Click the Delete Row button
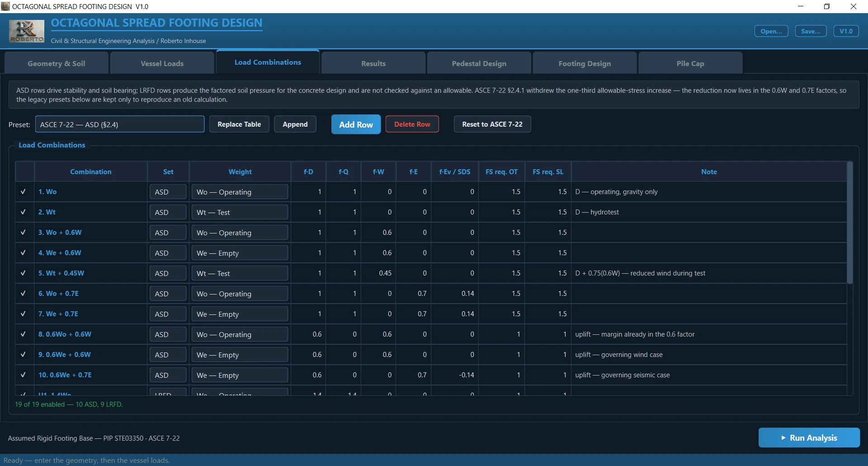Image resolution: width=868 pixels, height=466 pixels. tap(412, 124)
